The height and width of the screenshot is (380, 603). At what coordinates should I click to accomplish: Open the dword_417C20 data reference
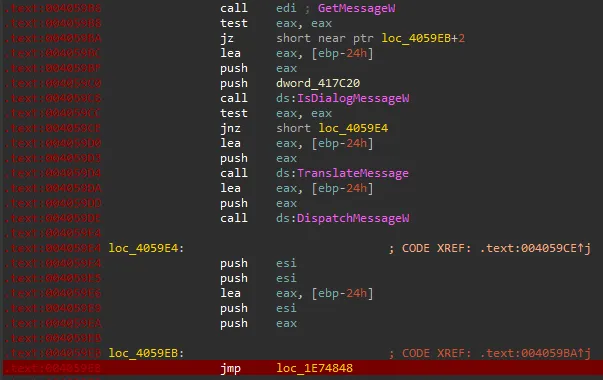pos(318,83)
